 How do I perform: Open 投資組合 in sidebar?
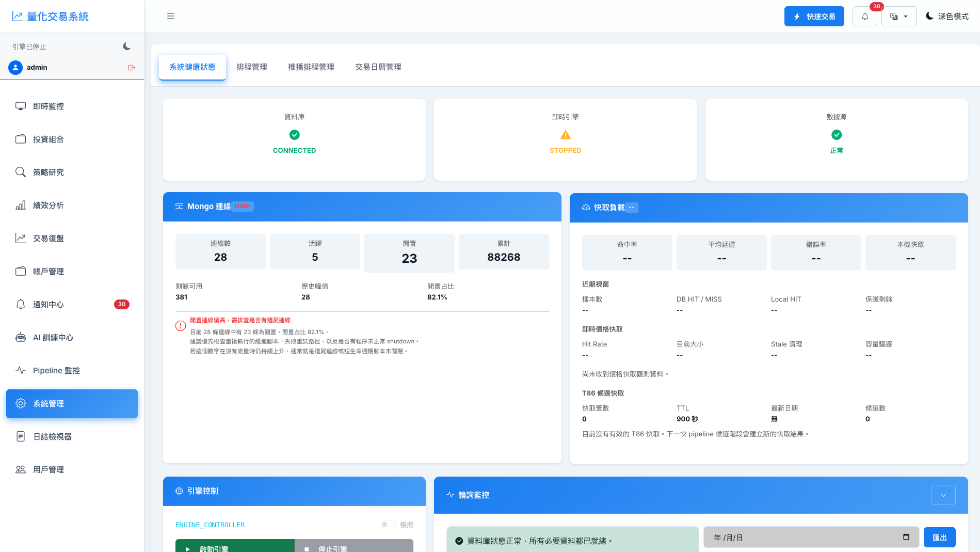point(72,139)
